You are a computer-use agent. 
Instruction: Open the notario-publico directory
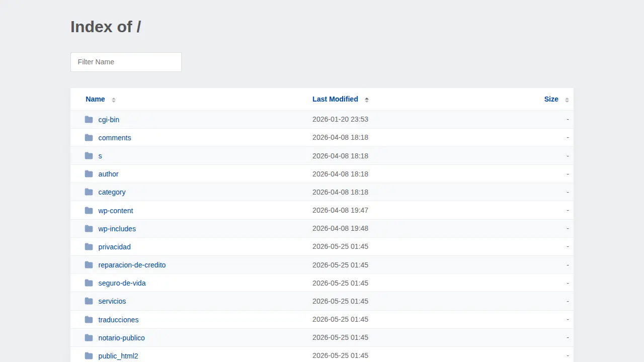[121, 338]
